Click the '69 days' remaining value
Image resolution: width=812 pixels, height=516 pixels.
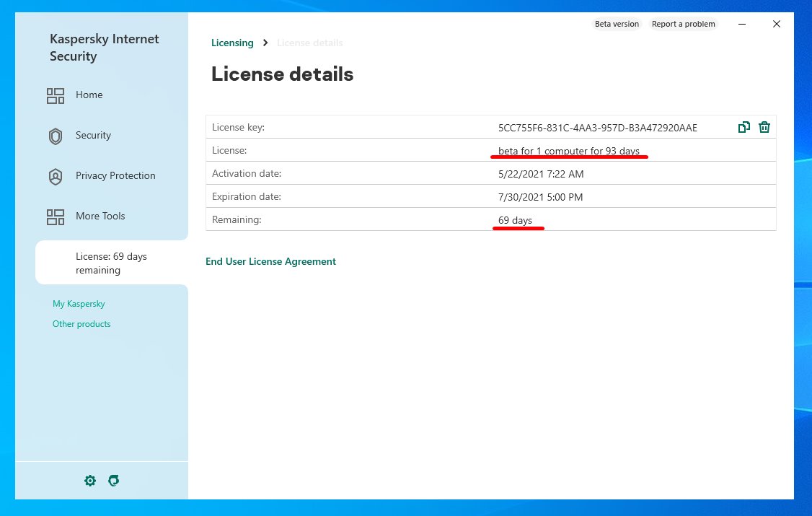point(515,220)
